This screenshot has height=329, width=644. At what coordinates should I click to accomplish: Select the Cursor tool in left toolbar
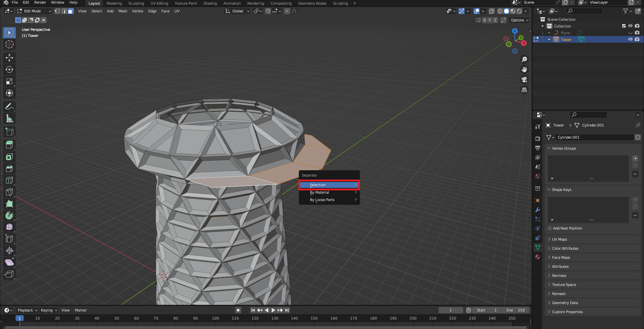pyautogui.click(x=9, y=44)
